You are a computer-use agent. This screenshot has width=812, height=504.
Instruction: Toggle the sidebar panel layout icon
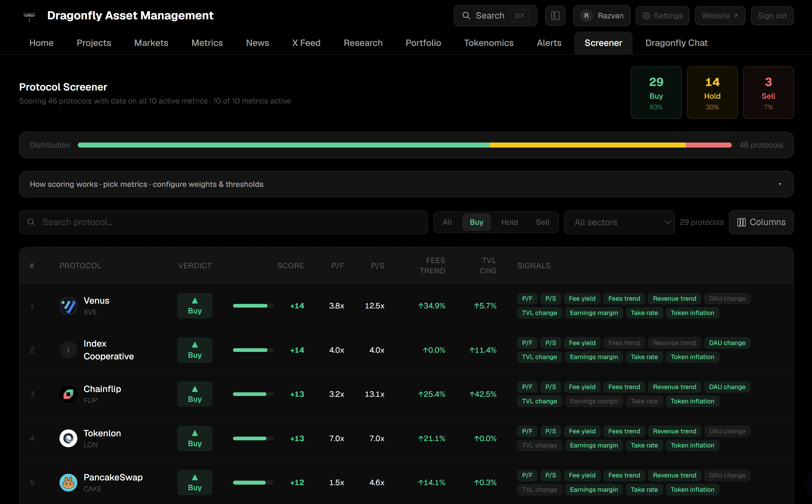click(555, 16)
